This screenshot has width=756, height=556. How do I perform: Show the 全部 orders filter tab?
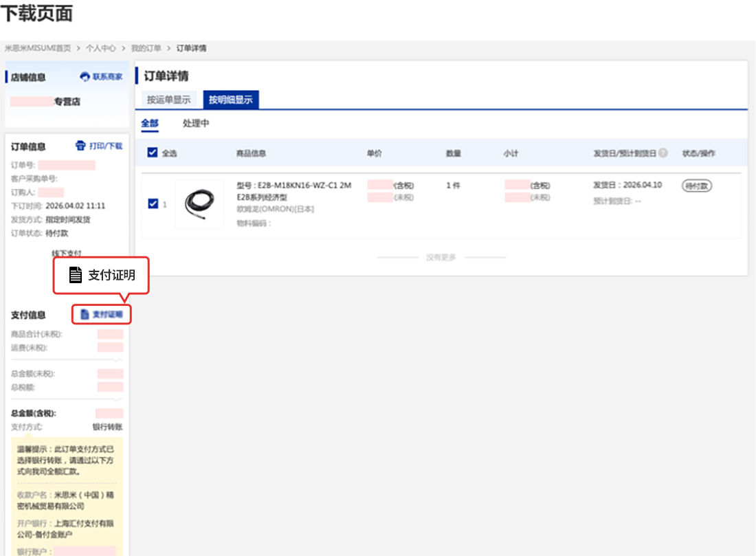point(150,124)
